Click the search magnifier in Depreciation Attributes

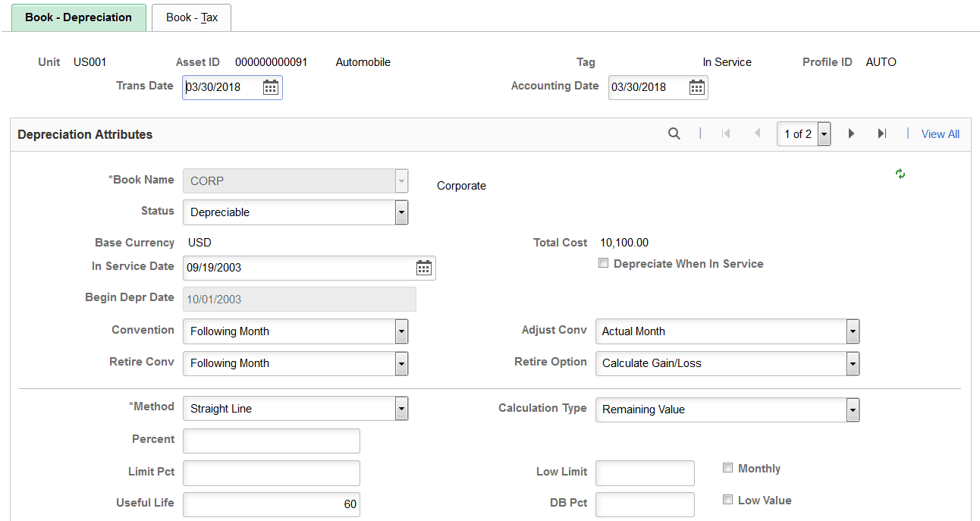tap(674, 133)
